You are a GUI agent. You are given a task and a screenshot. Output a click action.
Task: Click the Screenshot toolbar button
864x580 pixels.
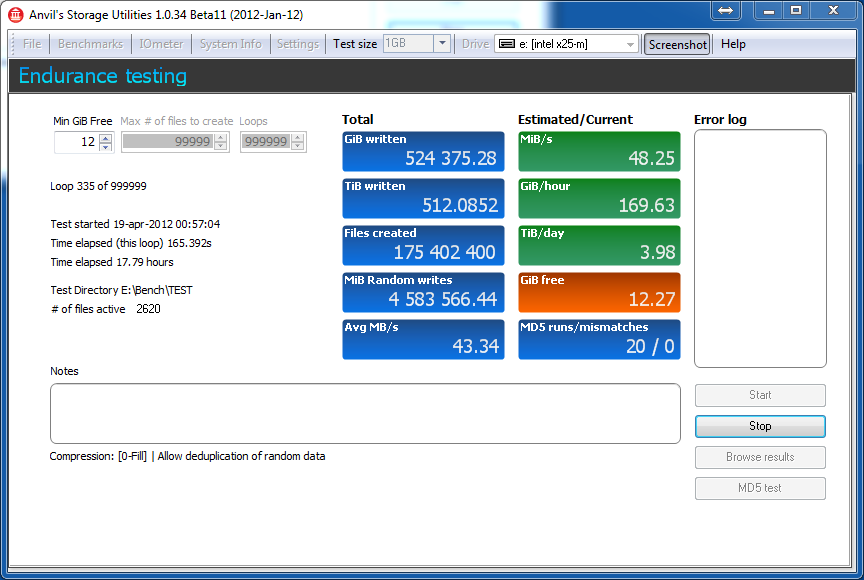[677, 45]
